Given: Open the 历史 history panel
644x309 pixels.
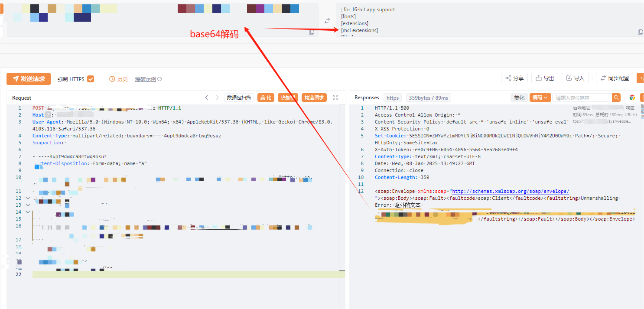Looking at the screenshot, I should coord(119,79).
